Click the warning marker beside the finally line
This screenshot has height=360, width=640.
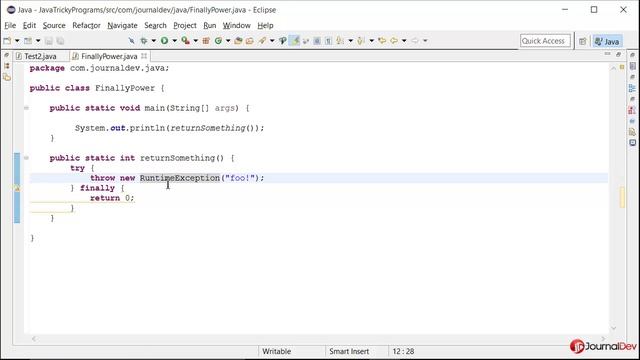[17, 188]
